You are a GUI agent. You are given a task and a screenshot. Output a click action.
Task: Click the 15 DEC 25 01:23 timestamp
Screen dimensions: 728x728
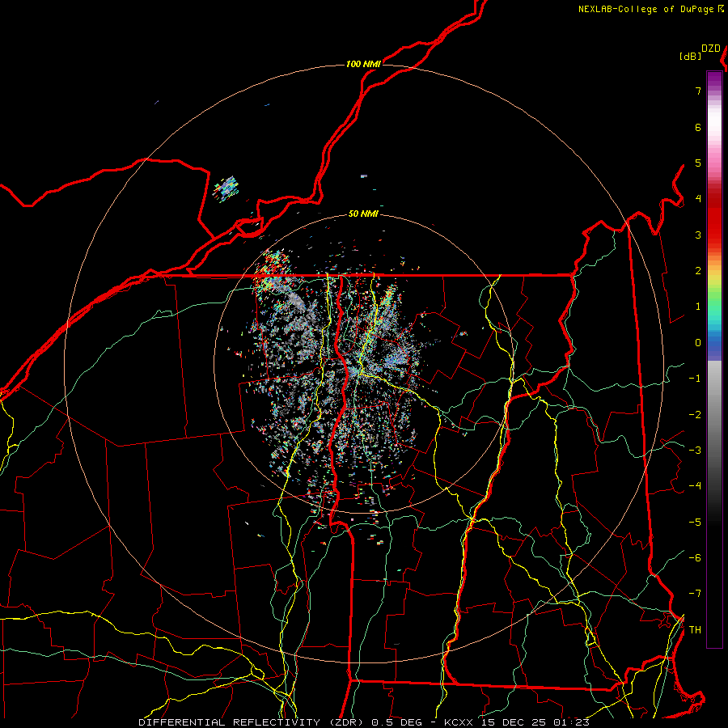534,722
